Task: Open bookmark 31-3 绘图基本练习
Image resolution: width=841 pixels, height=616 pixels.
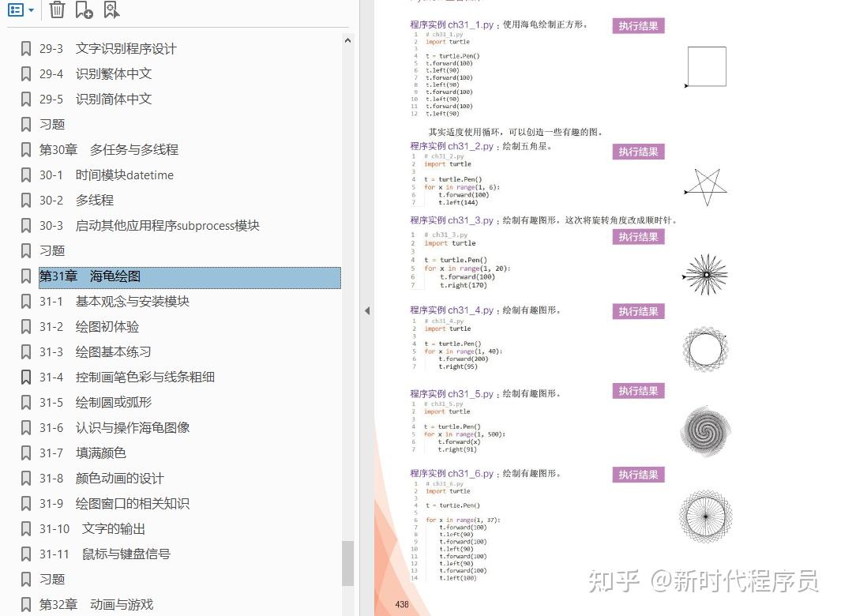Action: (x=95, y=352)
